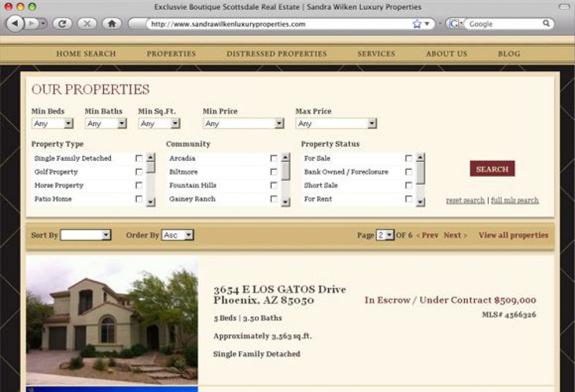Open the browser home page icon
The width and height of the screenshot is (575, 392).
coord(112,24)
